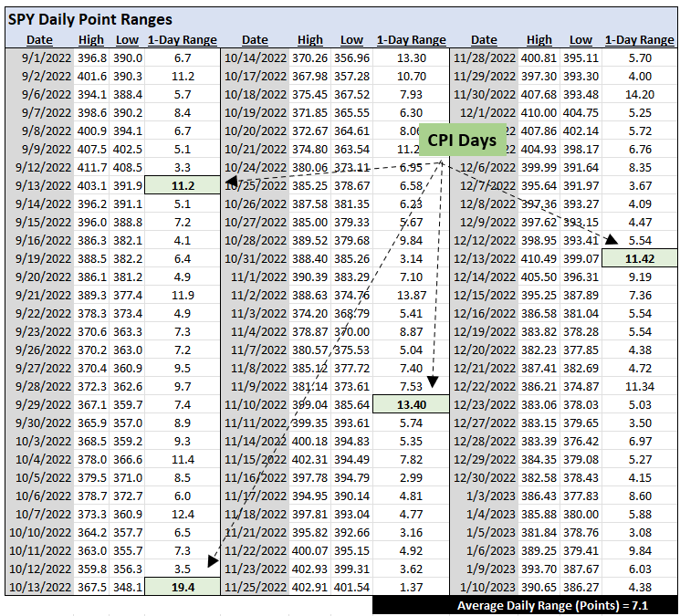Select range value 9.19 for 12/14/2022
Image resolution: width=680 pixels, height=616 pixels.
(640, 277)
